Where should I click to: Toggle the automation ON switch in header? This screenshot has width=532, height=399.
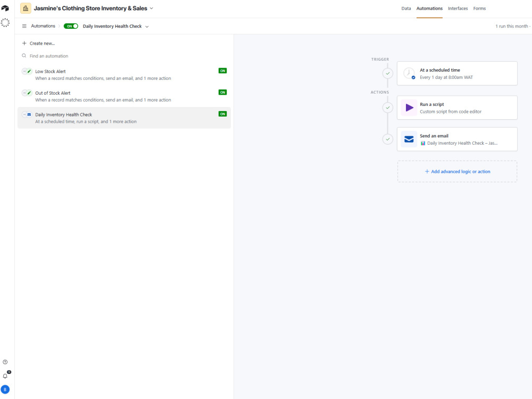pyautogui.click(x=71, y=26)
